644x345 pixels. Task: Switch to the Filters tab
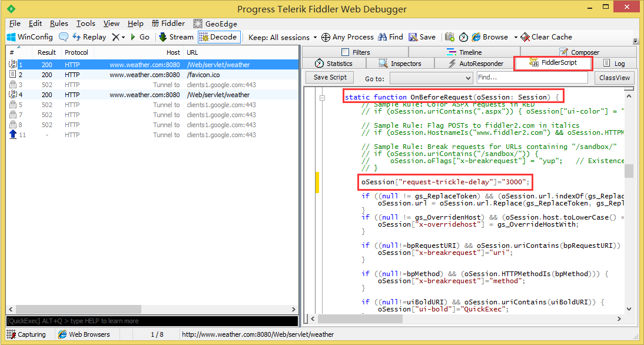click(x=356, y=52)
